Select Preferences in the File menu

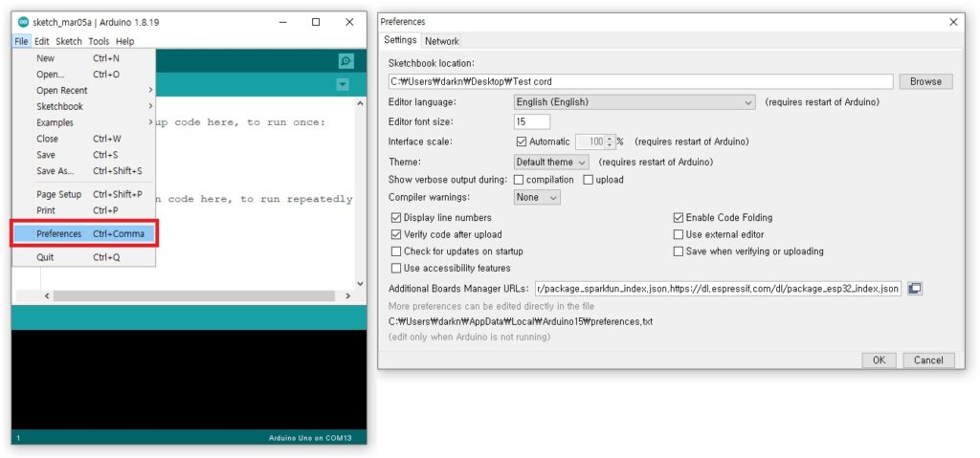coord(84,233)
